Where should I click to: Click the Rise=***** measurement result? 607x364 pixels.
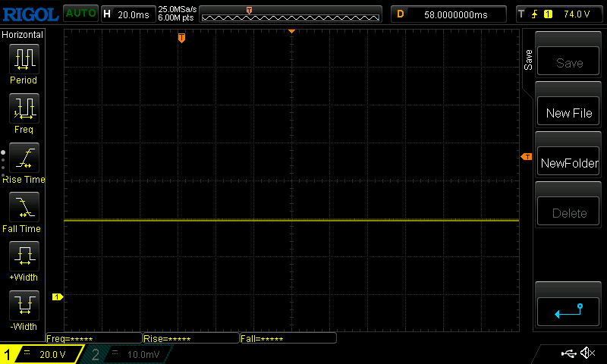pyautogui.click(x=191, y=338)
